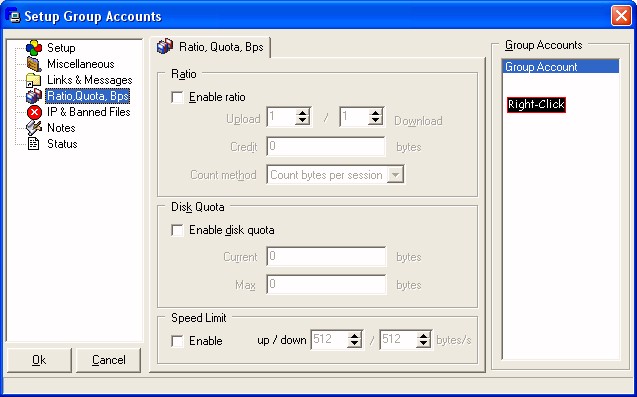Image resolution: width=637 pixels, height=397 pixels.
Task: Click the up speed limit value field
Action: (x=330, y=340)
